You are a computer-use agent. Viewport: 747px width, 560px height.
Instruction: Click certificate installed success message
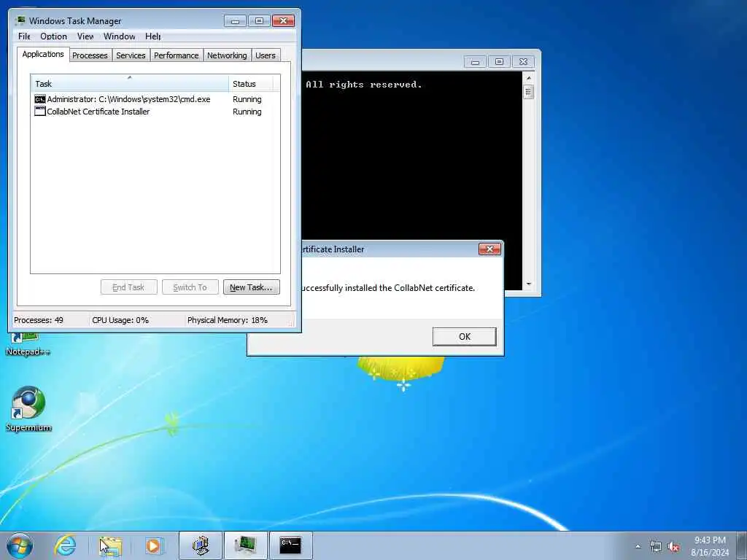(388, 287)
